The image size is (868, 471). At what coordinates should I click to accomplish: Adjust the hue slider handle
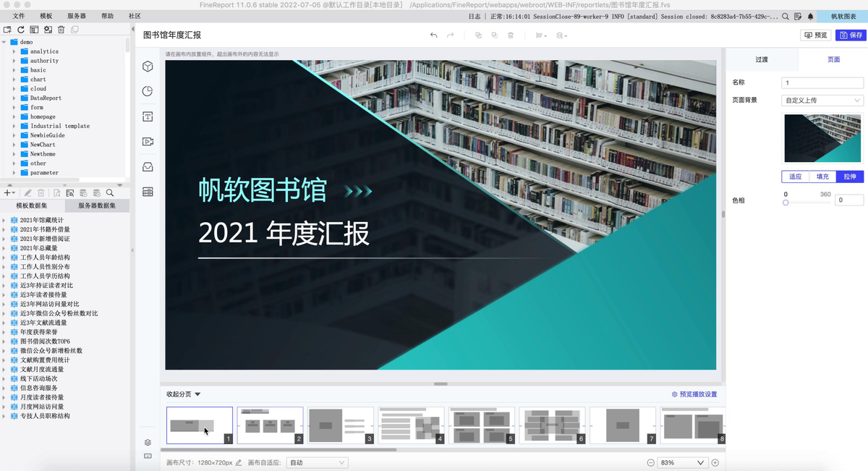[786, 203]
